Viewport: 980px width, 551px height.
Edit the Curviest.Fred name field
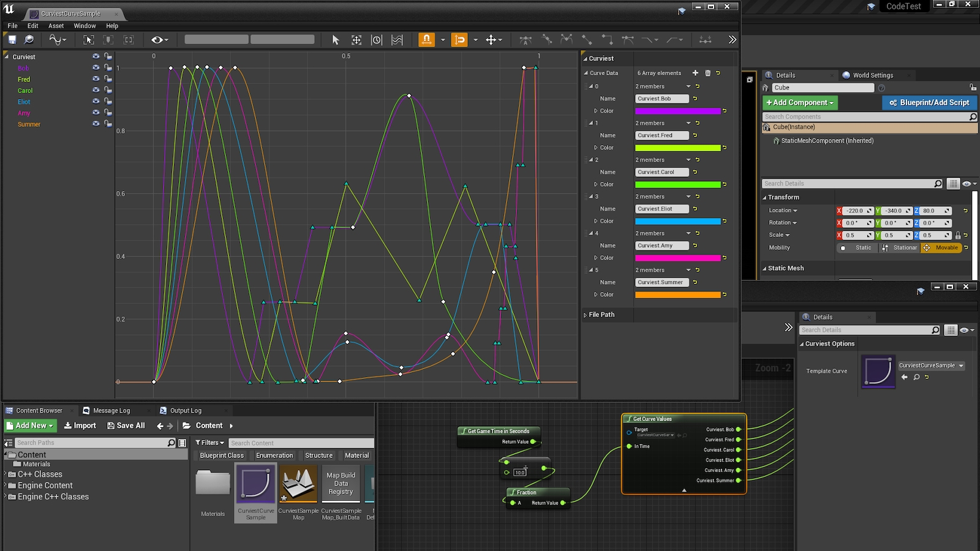point(661,135)
